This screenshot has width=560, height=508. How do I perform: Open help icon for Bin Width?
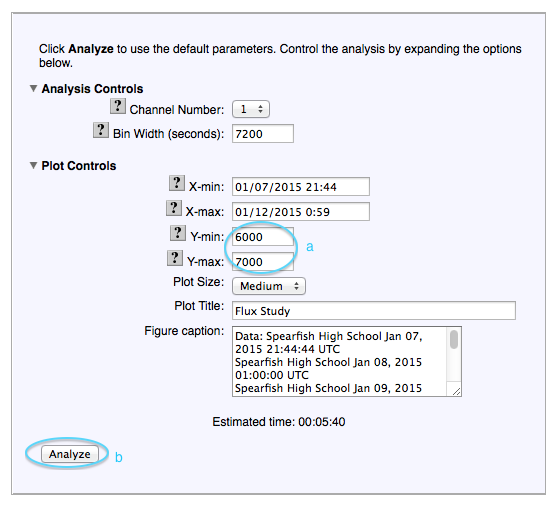101,130
